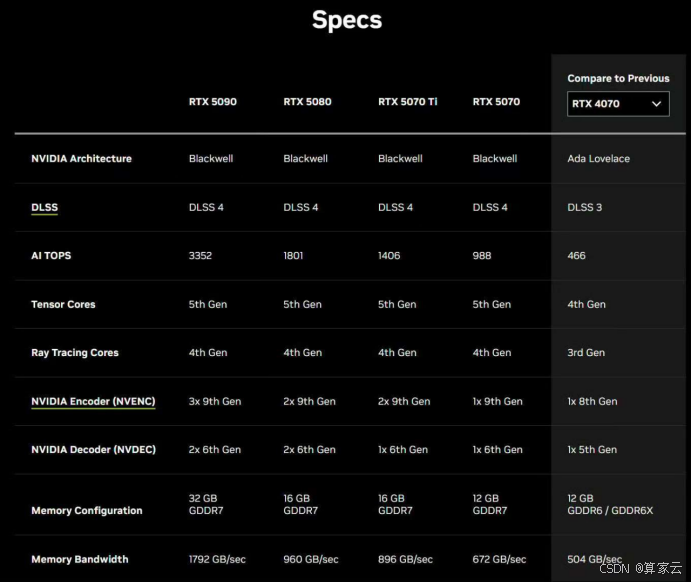Screen dimensions: 691x583
Task: Click the Memory Bandwidth row label
Action: click(80, 559)
